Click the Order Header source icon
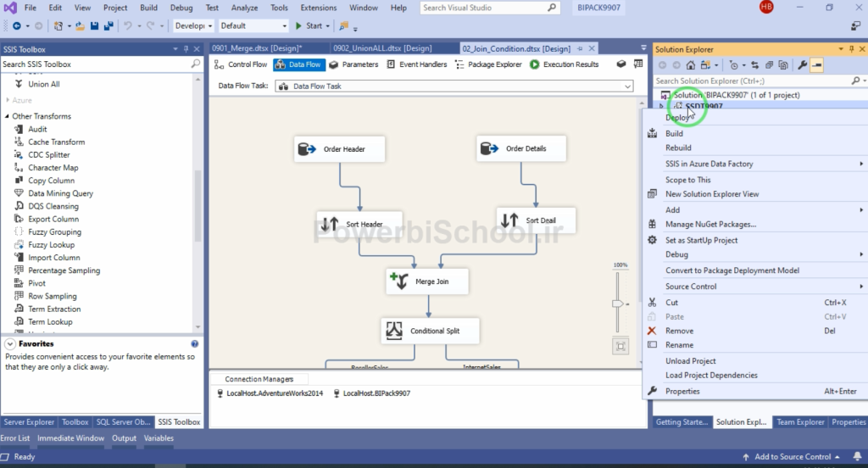 coord(307,149)
